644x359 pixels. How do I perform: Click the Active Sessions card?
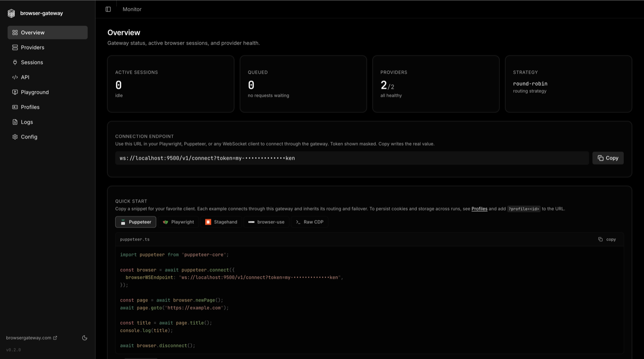point(171,84)
